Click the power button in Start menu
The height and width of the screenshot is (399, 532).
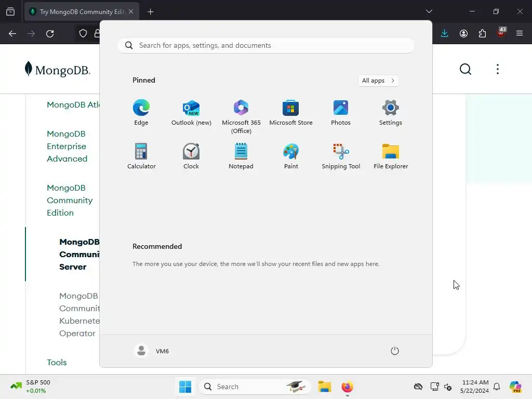(395, 351)
